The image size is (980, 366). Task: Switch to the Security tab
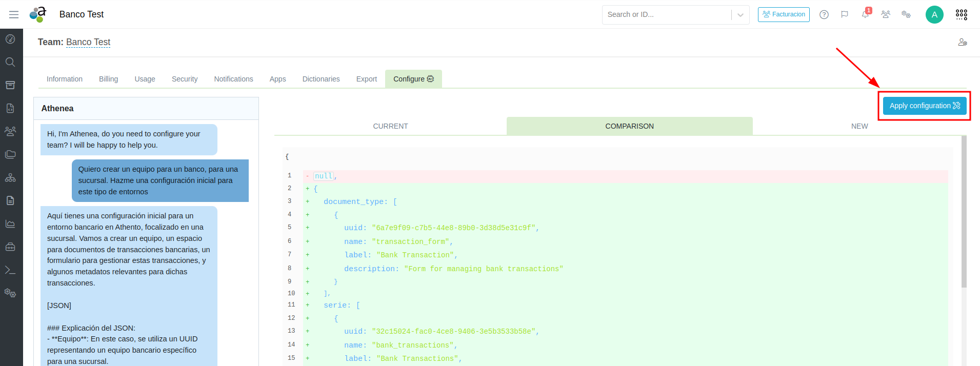click(185, 79)
